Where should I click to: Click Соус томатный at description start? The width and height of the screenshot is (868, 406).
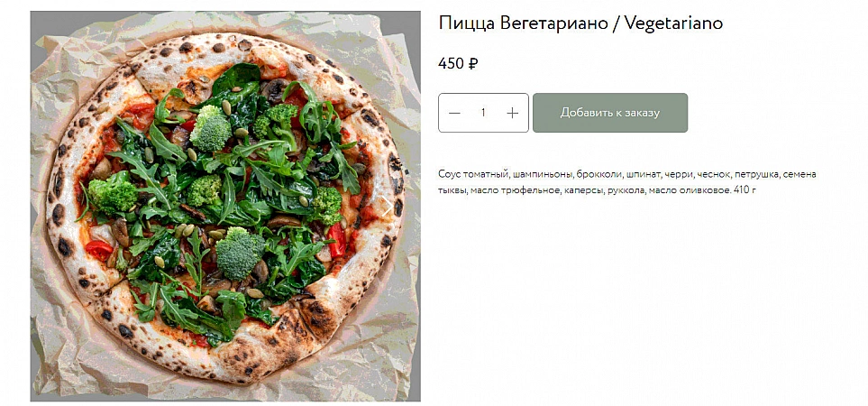pos(473,175)
